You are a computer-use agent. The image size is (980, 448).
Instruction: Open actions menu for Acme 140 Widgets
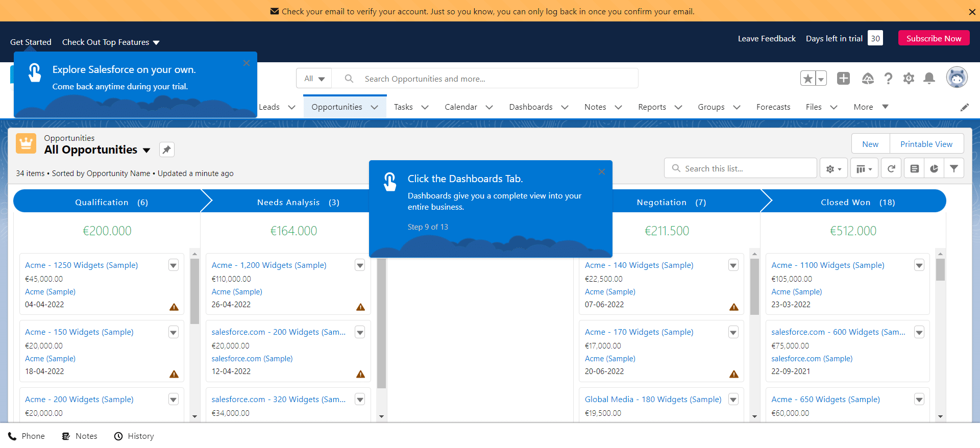pos(733,265)
